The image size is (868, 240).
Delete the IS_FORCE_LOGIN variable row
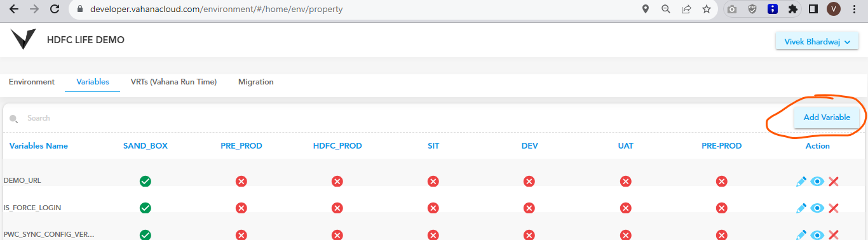(x=834, y=208)
